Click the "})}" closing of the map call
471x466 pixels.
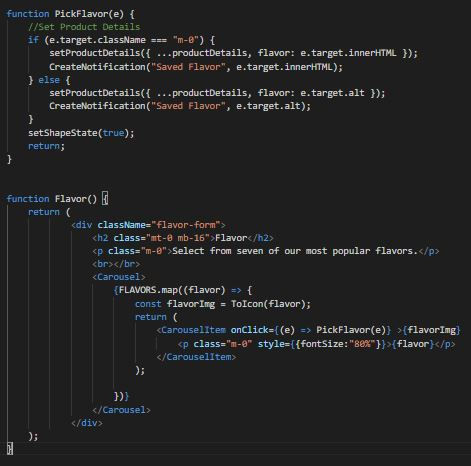(121, 396)
